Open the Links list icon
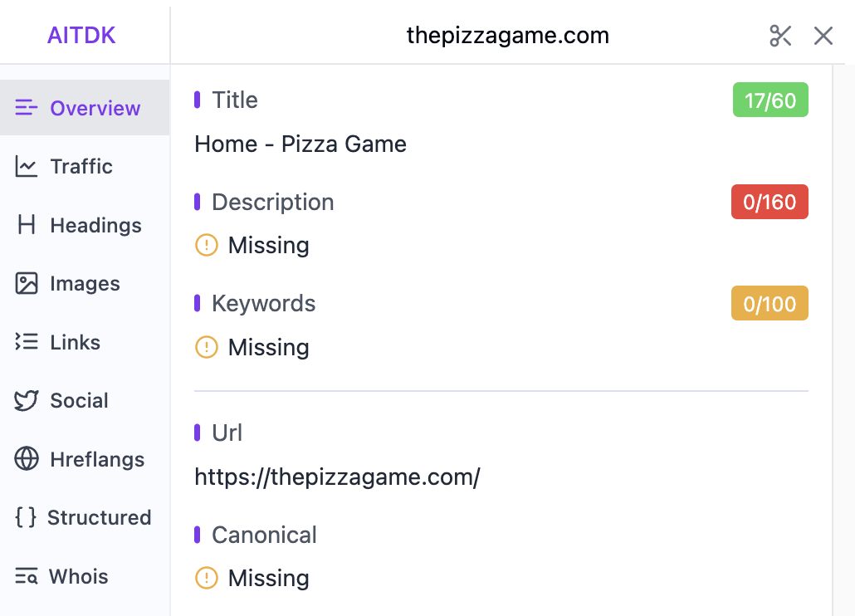The image size is (855, 616). click(x=27, y=342)
